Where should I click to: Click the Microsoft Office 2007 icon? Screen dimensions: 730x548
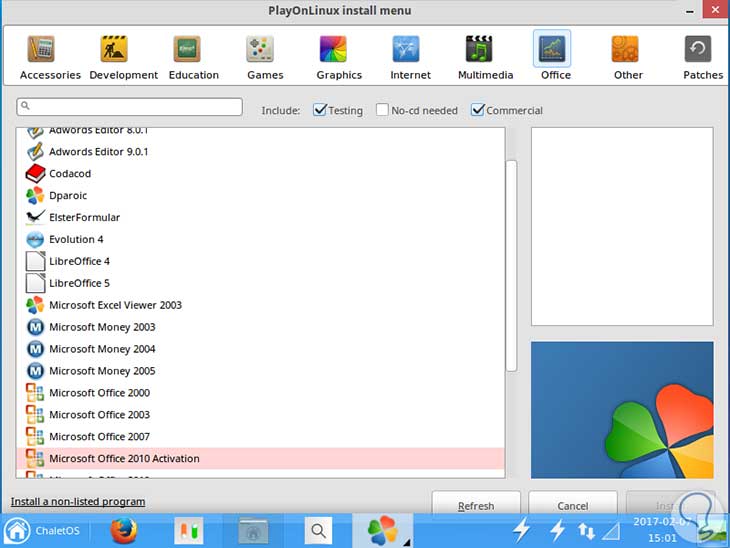coord(35,437)
